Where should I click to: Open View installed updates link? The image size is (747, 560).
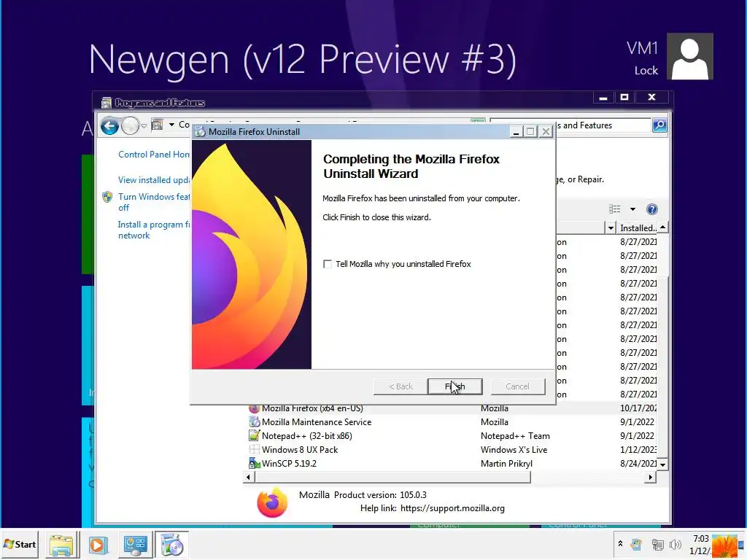click(x=154, y=180)
